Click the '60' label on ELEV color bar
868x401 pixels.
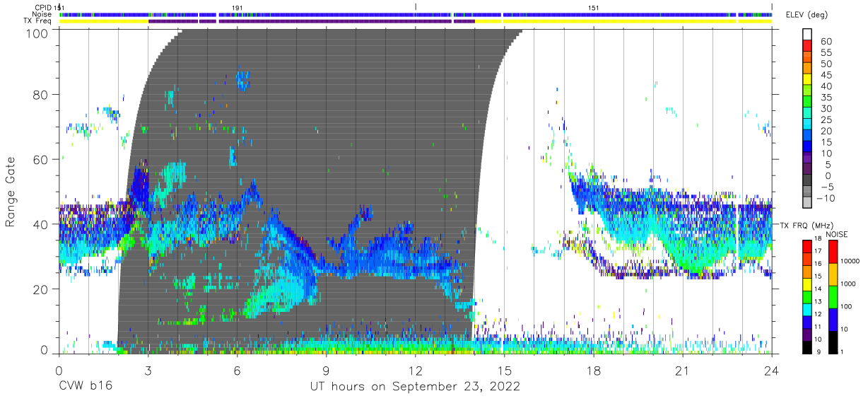click(826, 42)
